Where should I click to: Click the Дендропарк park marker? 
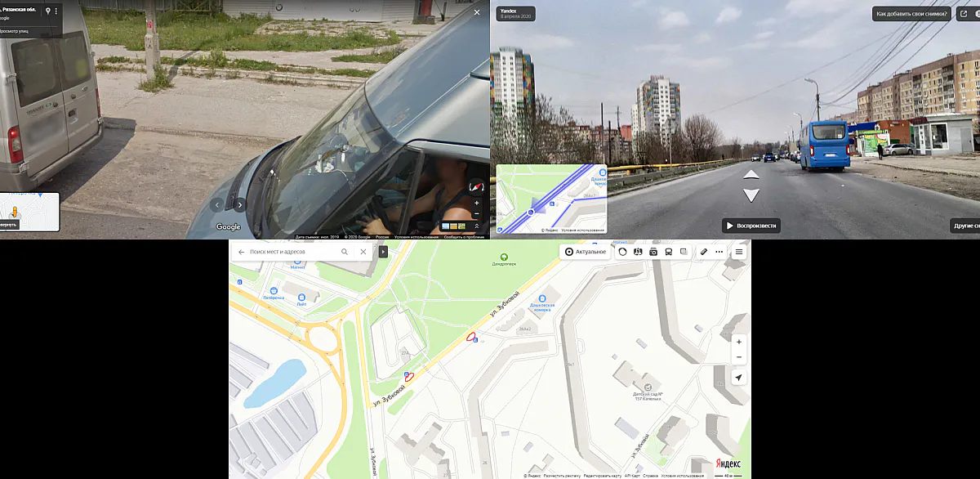(504, 258)
